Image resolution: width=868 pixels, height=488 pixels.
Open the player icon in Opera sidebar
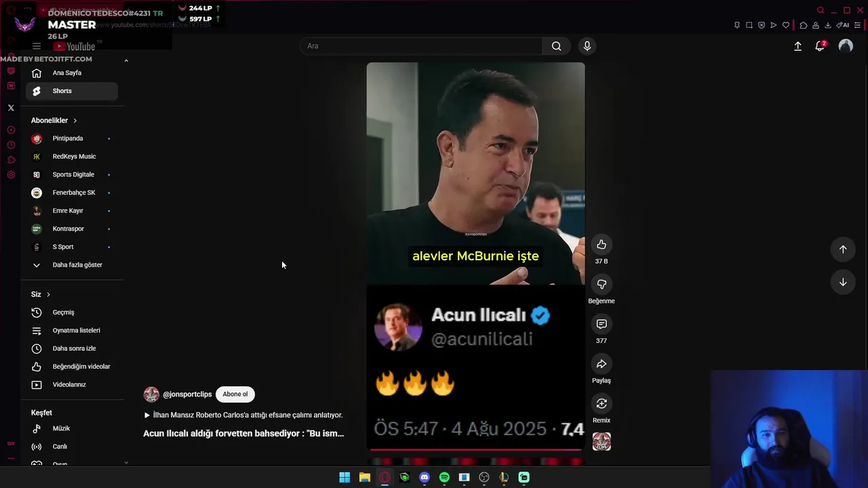(11, 130)
